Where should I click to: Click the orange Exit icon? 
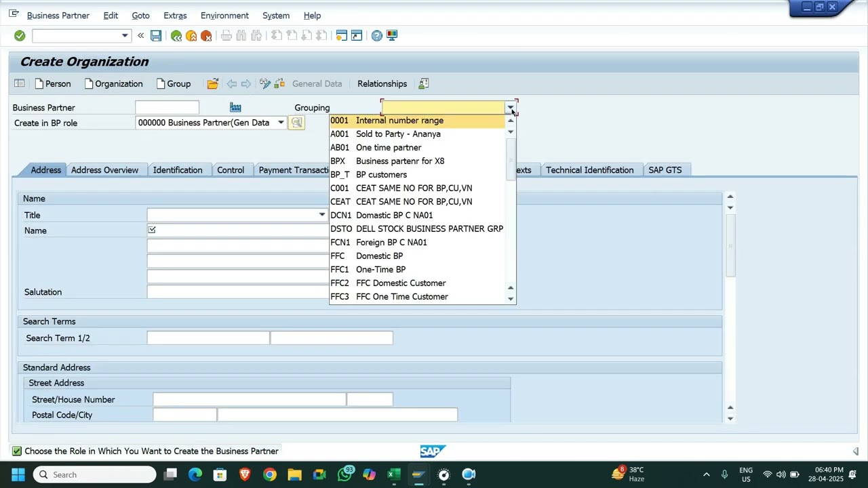tap(191, 36)
